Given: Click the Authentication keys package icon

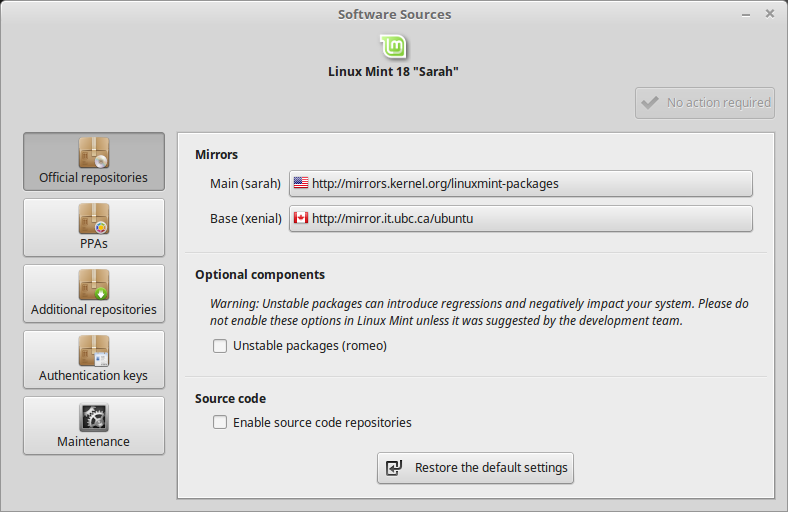Looking at the screenshot, I should coord(94,351).
